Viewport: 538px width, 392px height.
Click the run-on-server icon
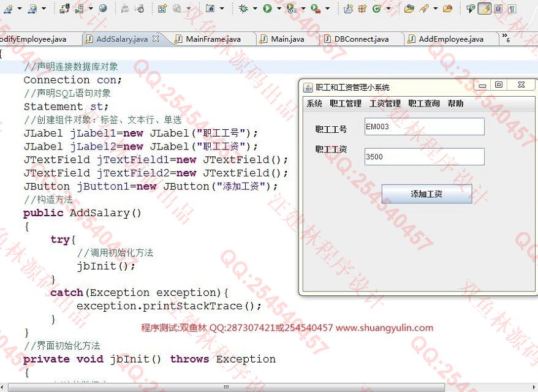pos(79,9)
